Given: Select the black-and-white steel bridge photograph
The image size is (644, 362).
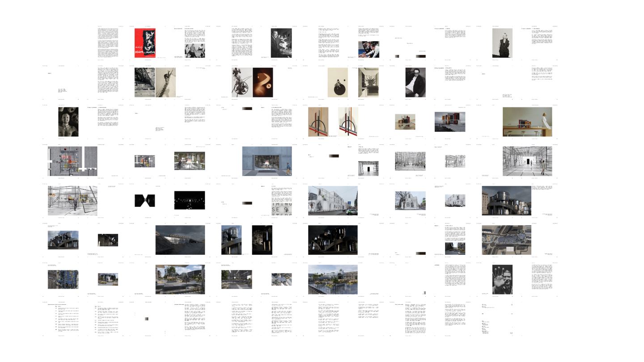Looking at the screenshot, I should coord(145,82).
